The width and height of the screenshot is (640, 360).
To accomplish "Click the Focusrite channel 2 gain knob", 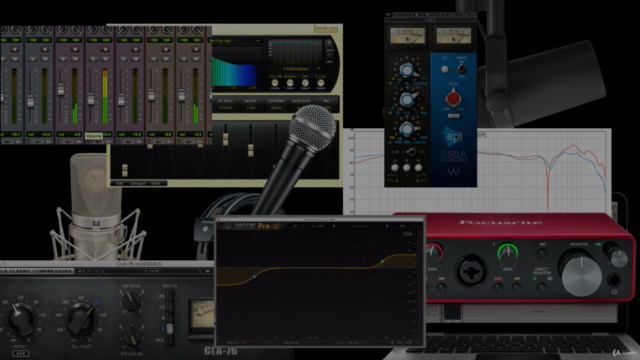I will [x=508, y=253].
